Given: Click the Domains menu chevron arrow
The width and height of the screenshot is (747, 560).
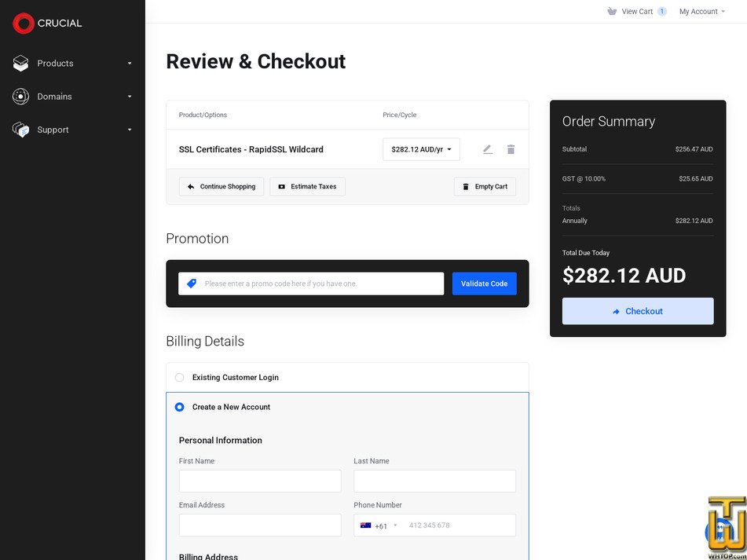Looking at the screenshot, I should point(130,97).
